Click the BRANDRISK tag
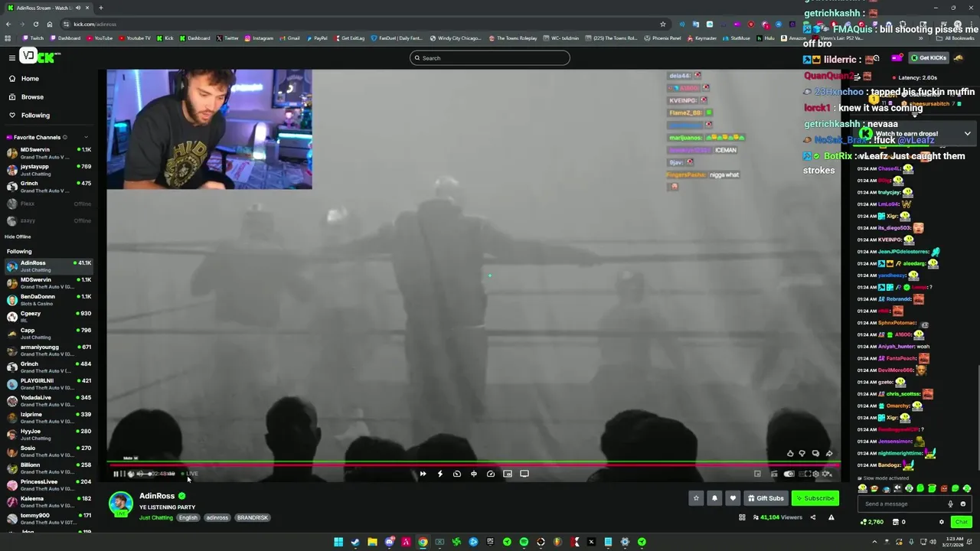The width and height of the screenshot is (980, 551). tap(253, 518)
